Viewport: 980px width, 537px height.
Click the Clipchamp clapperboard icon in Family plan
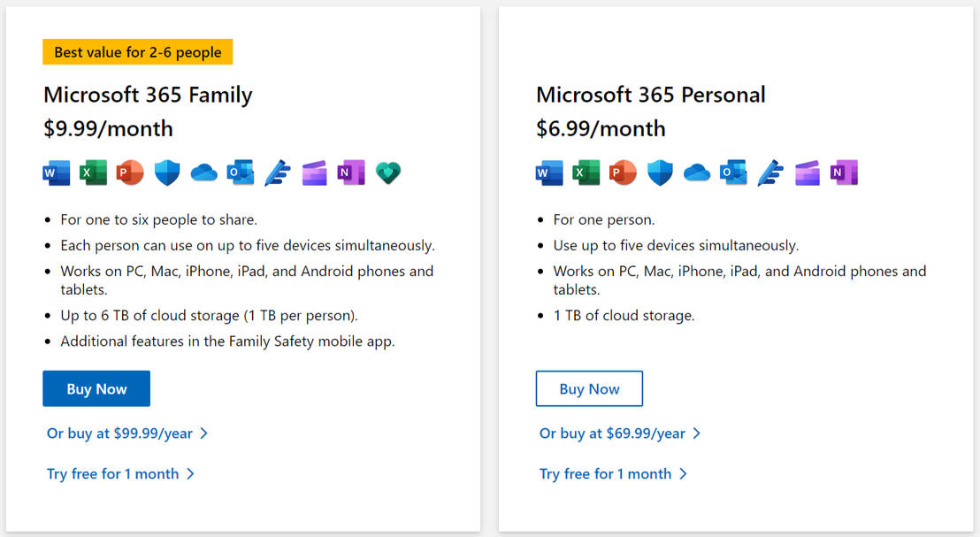[313, 173]
